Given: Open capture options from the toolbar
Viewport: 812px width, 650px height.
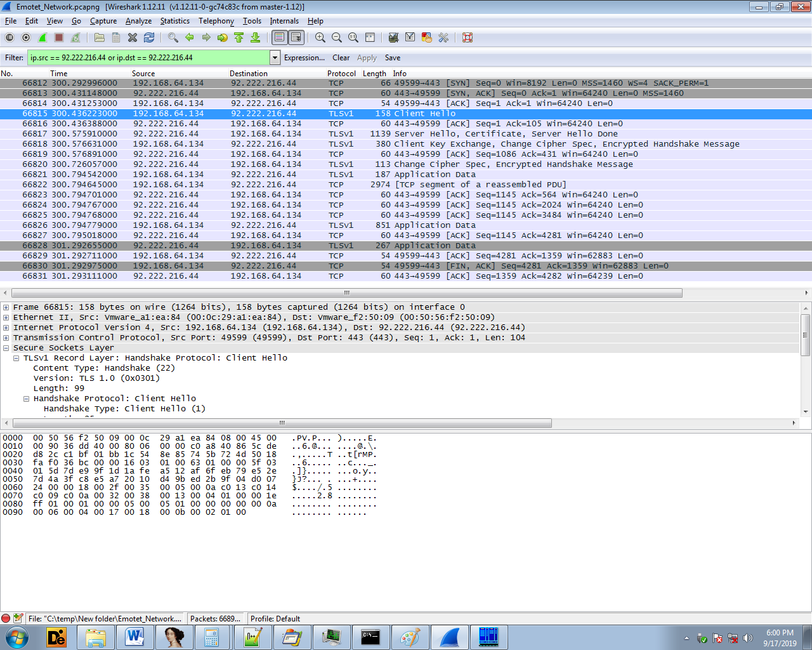Looking at the screenshot, I should (26, 37).
